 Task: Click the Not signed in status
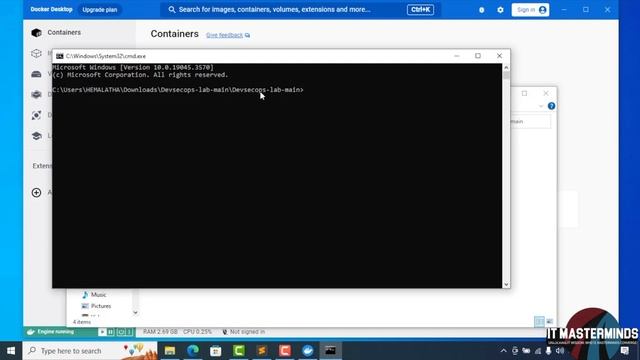click(x=244, y=332)
